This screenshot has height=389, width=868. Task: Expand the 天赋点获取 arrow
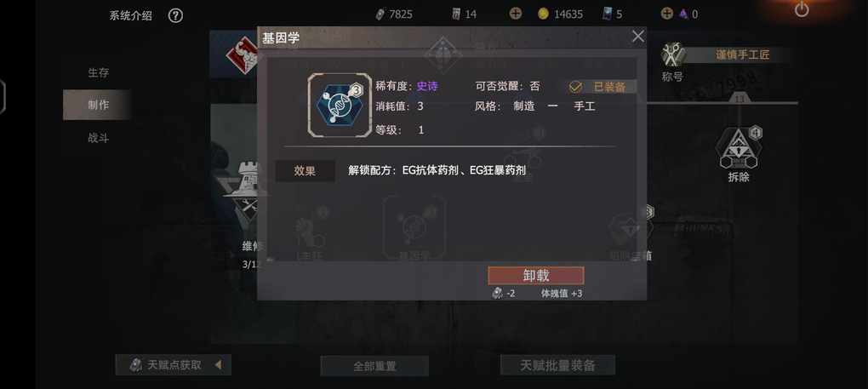[219, 364]
